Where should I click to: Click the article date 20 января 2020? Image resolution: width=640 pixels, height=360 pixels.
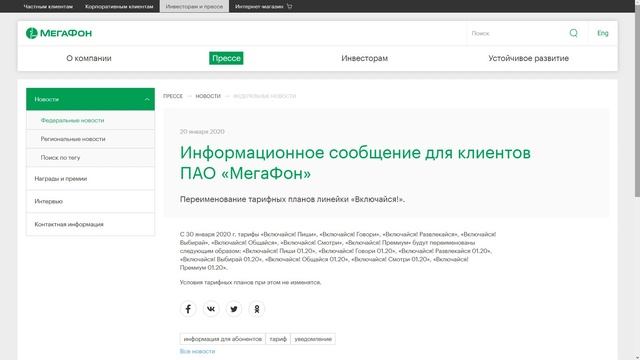[x=202, y=131]
